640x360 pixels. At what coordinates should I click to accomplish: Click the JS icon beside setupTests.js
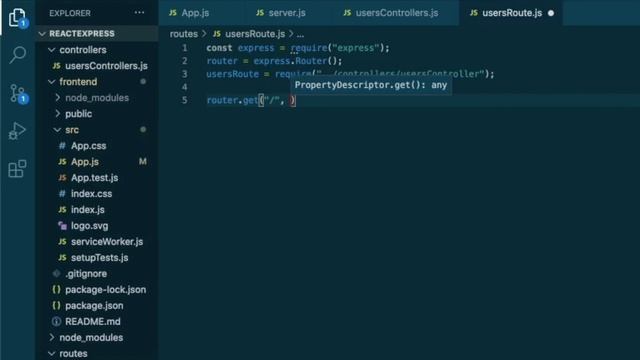pyautogui.click(x=62, y=258)
